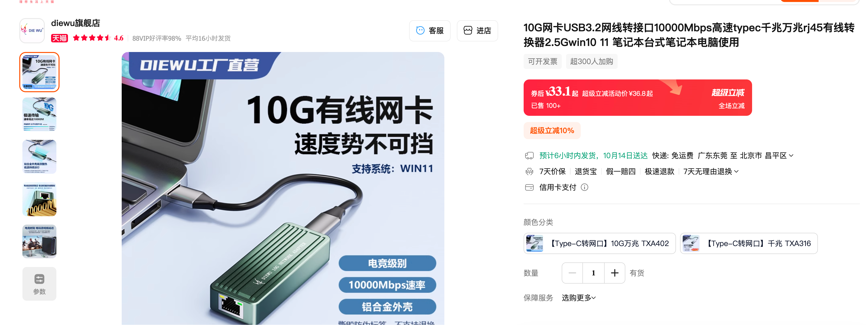
Task: Open the diewu store logo
Action: 32,31
